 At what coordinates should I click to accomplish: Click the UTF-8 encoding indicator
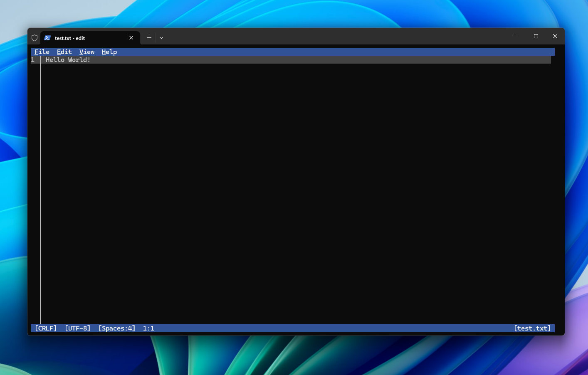78,328
